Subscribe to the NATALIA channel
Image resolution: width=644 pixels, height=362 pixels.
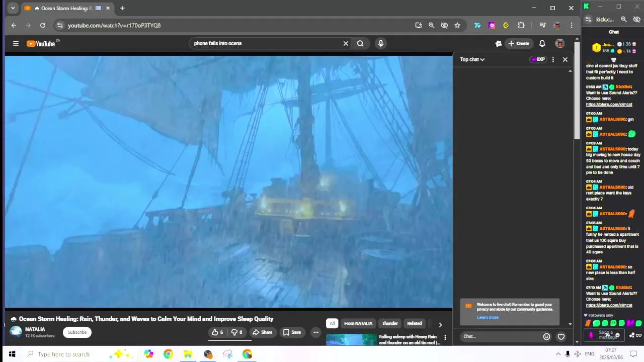77,332
